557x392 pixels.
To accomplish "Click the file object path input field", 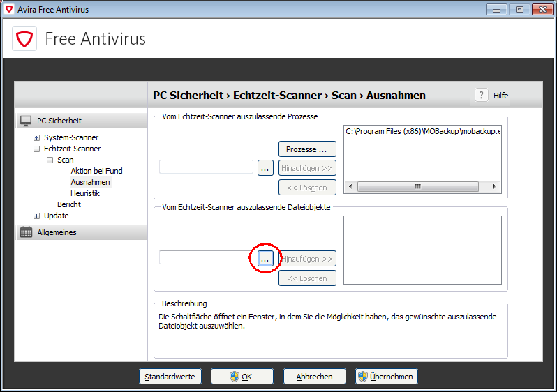I will pos(206,258).
